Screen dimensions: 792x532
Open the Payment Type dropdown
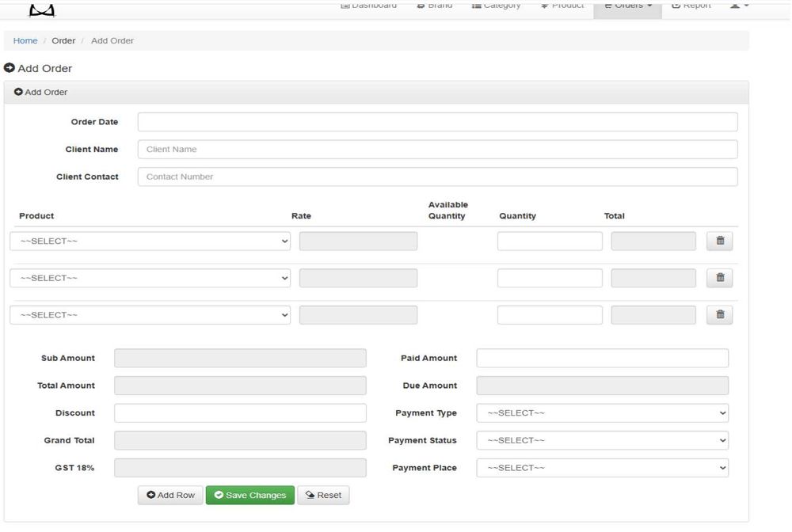click(x=602, y=413)
